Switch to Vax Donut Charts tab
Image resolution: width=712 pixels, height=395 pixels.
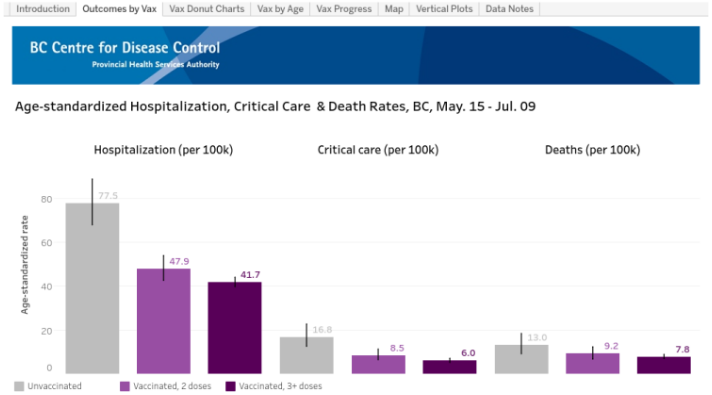[207, 9]
